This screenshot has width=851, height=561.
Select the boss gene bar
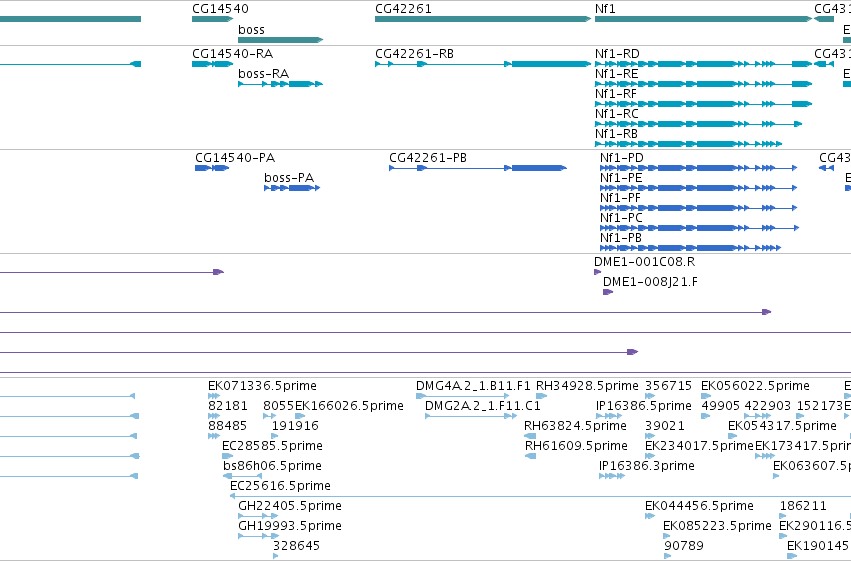(281, 40)
